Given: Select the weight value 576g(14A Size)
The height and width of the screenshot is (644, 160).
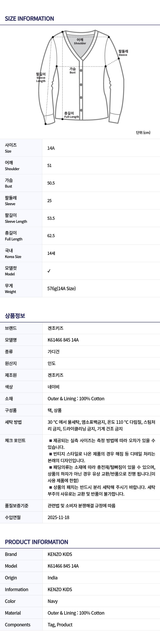Looking at the screenshot, I should pyautogui.click(x=62, y=288).
